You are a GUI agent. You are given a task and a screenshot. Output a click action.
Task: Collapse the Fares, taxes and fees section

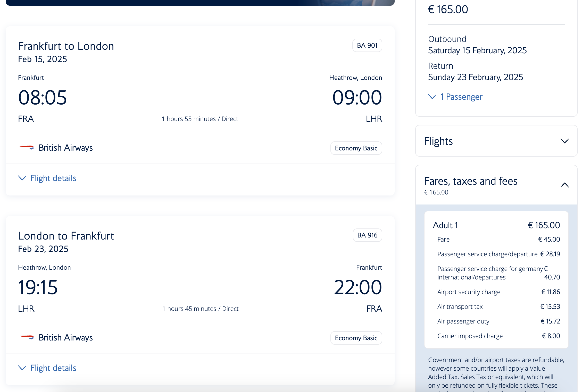coord(564,185)
